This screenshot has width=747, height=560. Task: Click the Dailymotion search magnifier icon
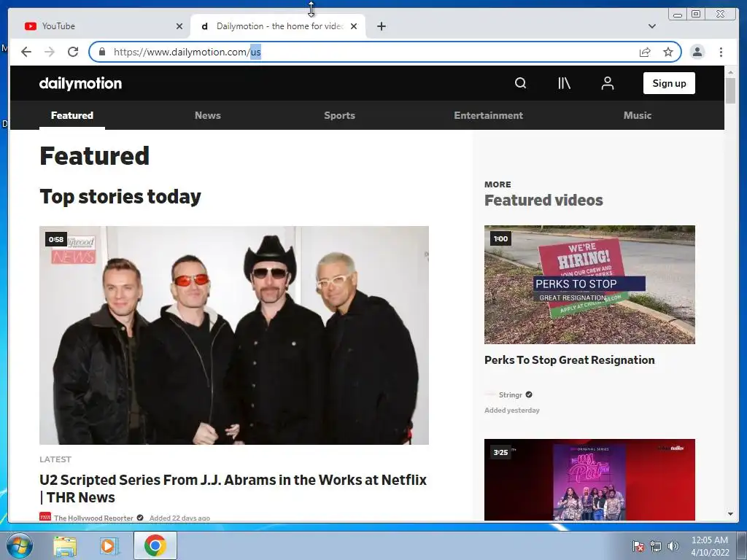520,83
